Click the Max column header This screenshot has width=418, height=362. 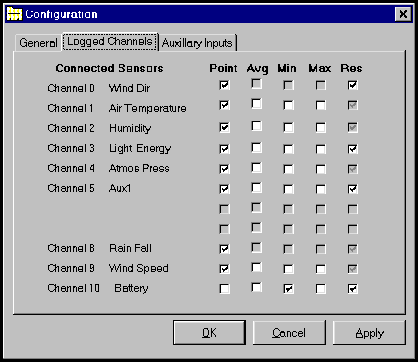(320, 68)
